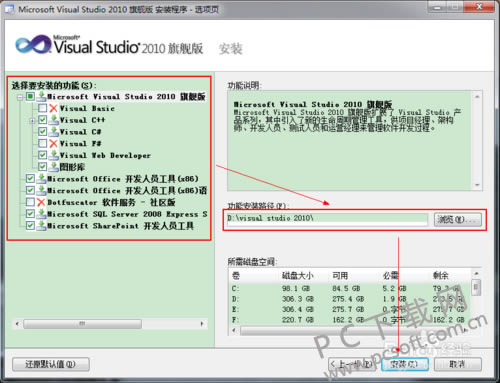Click red X icon beside Visual F#
Viewport: 500px width, 383px height.
tap(53, 143)
